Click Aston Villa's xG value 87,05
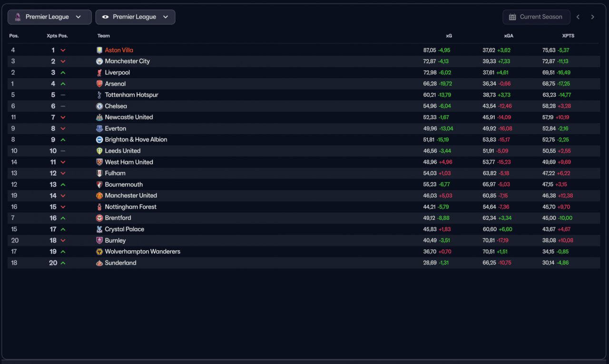The width and height of the screenshot is (609, 364). click(430, 50)
